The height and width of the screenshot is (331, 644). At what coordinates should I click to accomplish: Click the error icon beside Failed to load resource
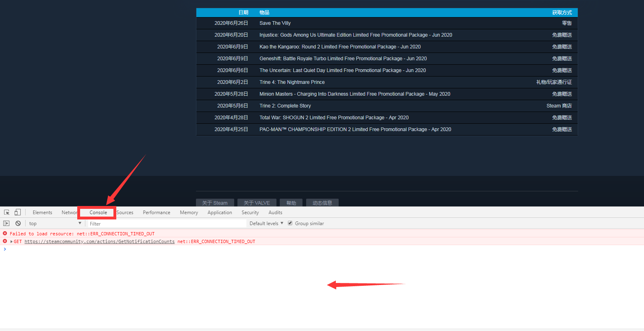pos(5,234)
